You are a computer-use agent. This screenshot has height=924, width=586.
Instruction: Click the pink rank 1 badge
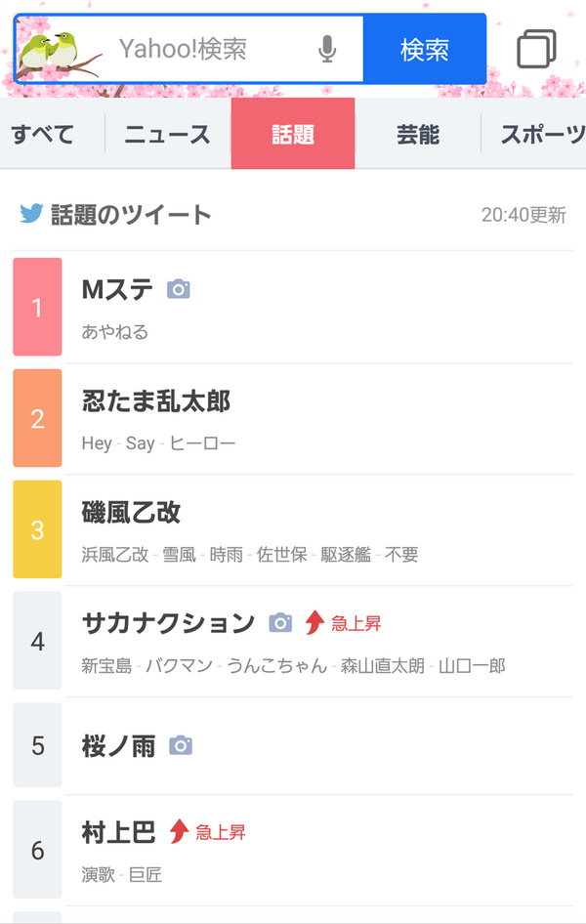pos(37,307)
